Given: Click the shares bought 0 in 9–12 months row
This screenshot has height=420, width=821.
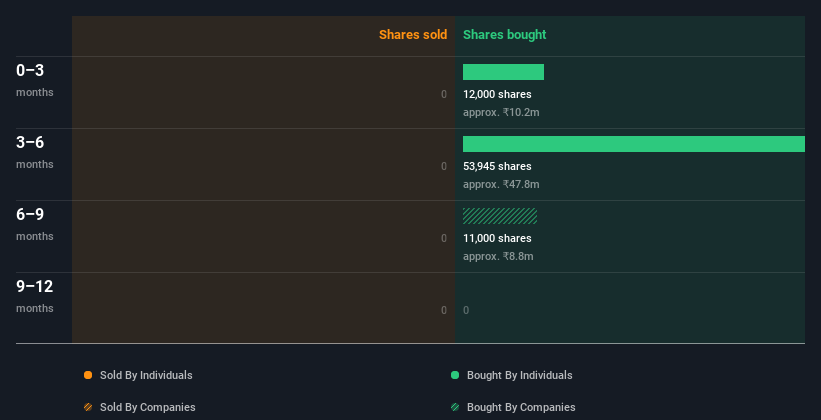Looking at the screenshot, I should (x=466, y=310).
